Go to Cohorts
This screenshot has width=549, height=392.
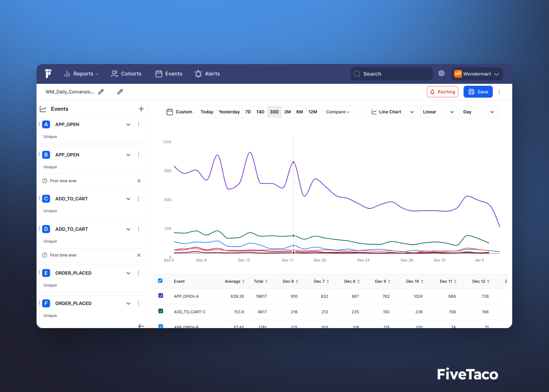click(x=126, y=74)
